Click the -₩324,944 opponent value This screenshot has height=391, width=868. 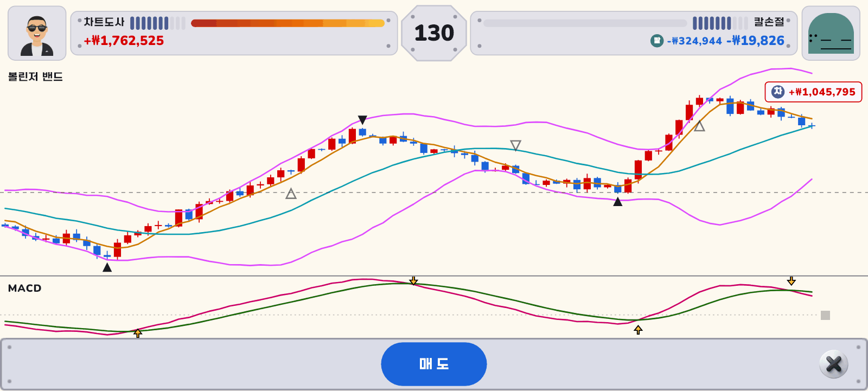pyautogui.click(x=694, y=41)
